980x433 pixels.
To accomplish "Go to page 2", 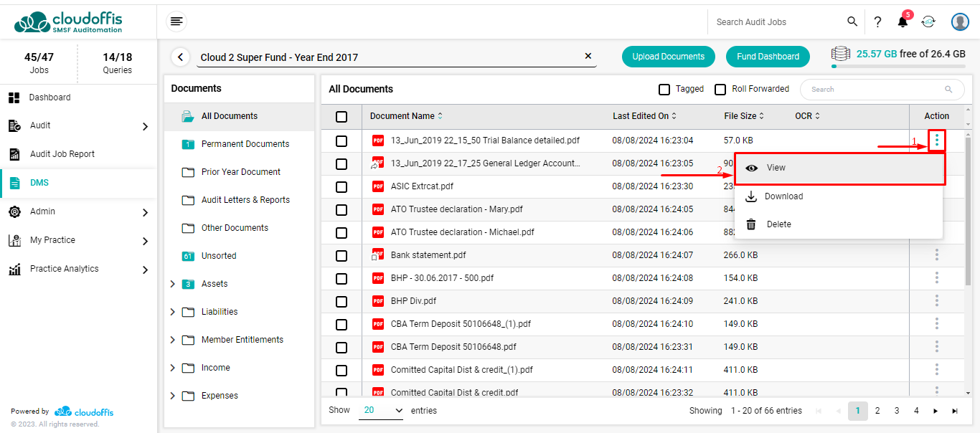I will [x=877, y=411].
